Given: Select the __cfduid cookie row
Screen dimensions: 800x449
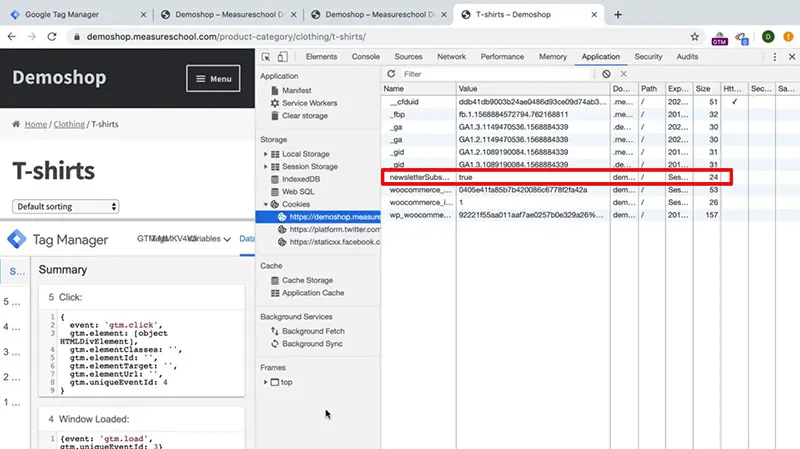Looking at the screenshot, I should click(x=590, y=102).
